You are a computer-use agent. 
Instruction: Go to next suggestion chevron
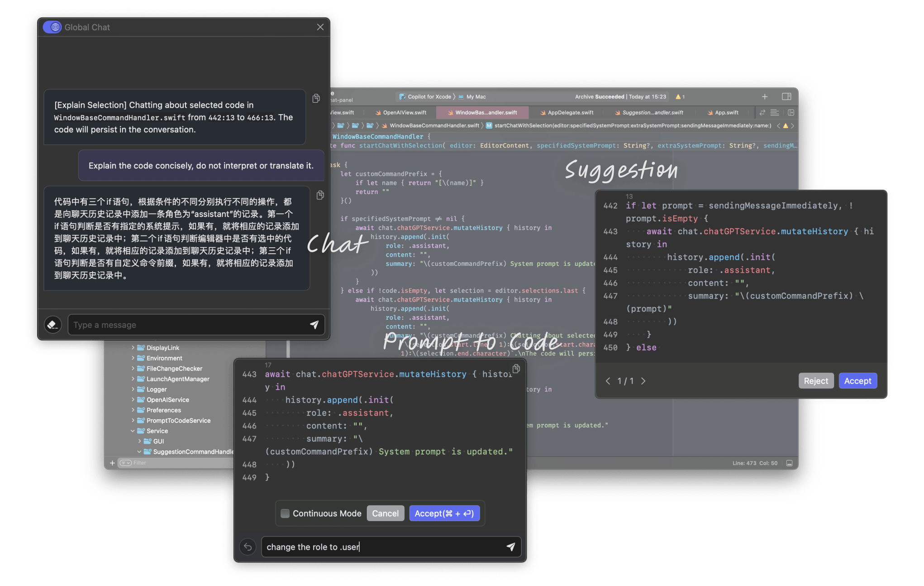point(643,381)
